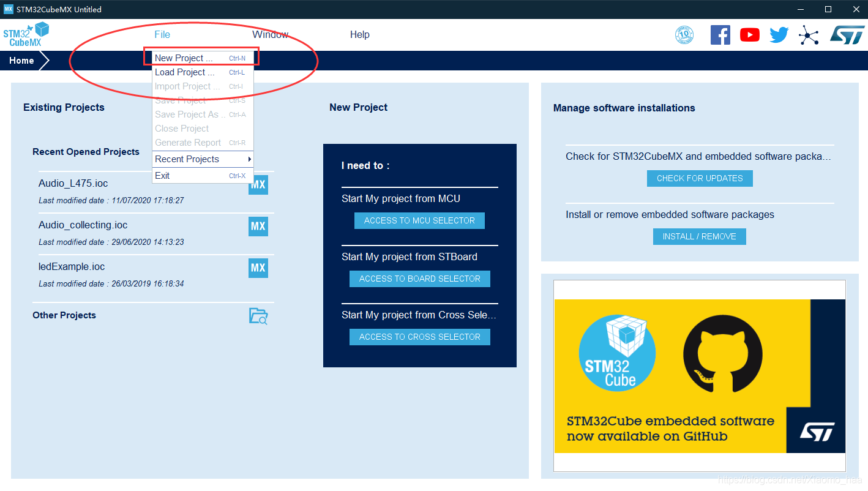Click Close Project menu entry
Image resolution: width=868 pixels, height=491 pixels.
pyautogui.click(x=203, y=129)
